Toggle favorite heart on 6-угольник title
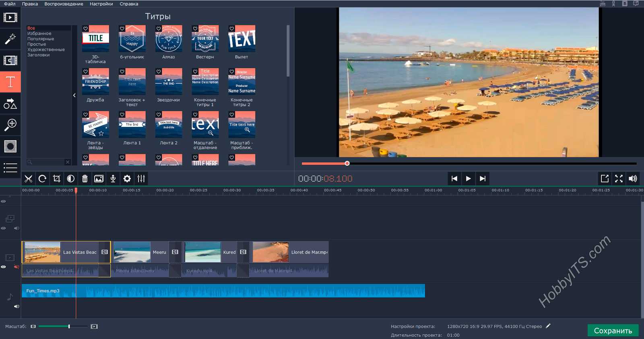The height and width of the screenshot is (339, 644). (122, 29)
